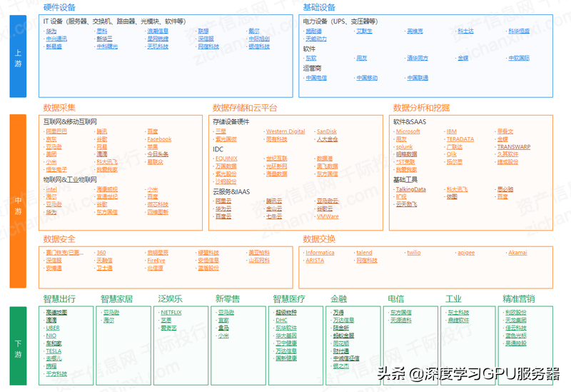Click the TESLA link
Screen dimensions: 571x392
coord(54,351)
